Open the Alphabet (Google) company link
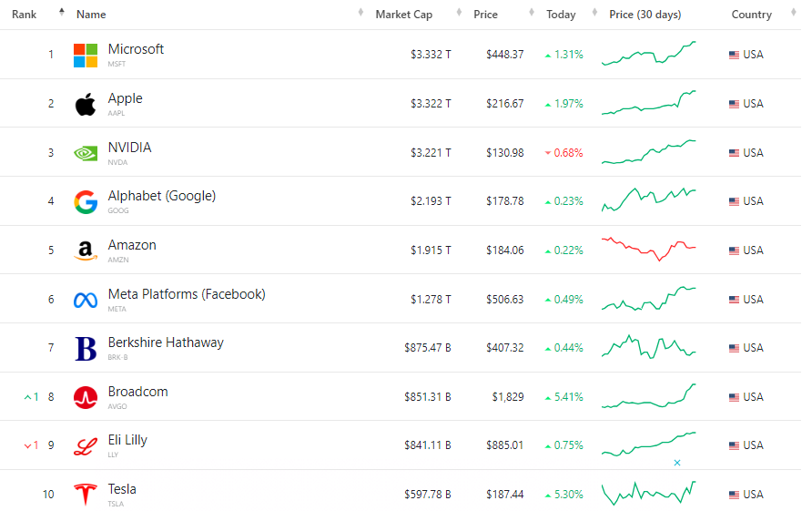 point(161,196)
